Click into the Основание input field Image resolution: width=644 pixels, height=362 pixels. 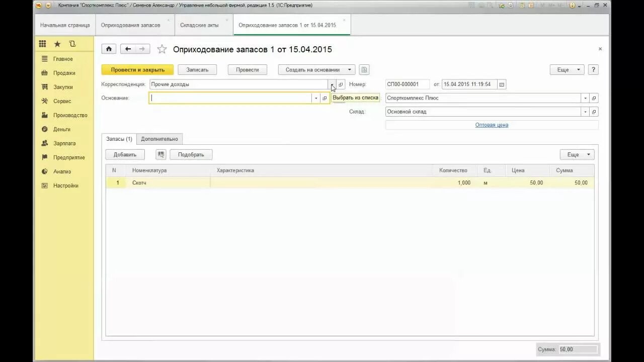[x=230, y=98]
